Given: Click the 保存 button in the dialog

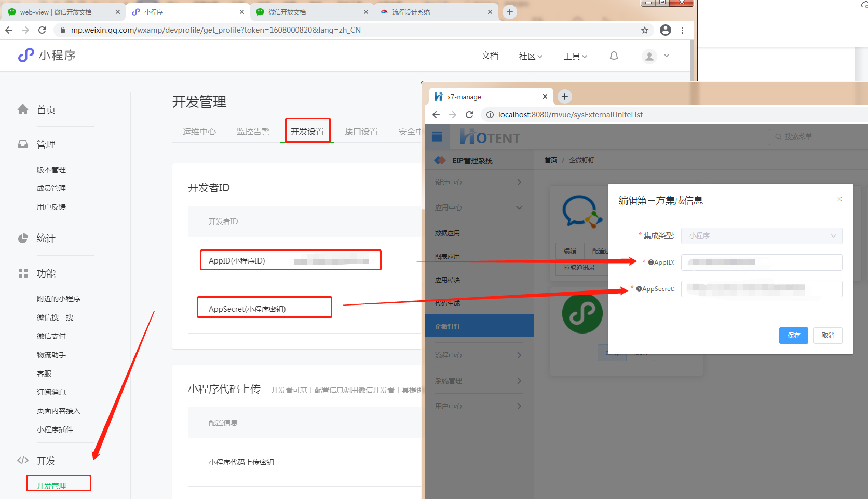Looking at the screenshot, I should [x=794, y=336].
